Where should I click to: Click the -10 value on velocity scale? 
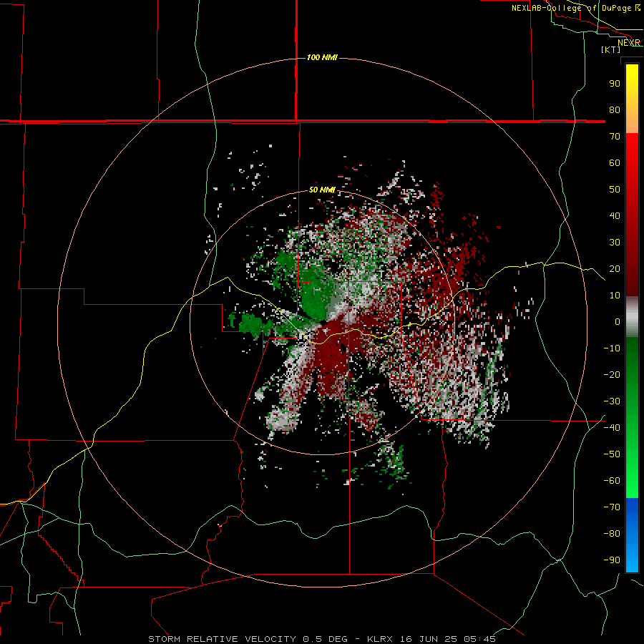click(x=612, y=348)
